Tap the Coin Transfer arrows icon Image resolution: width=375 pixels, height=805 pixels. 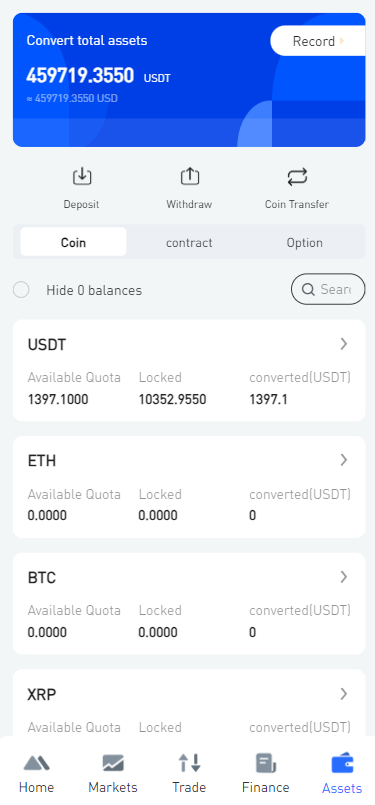click(x=297, y=177)
